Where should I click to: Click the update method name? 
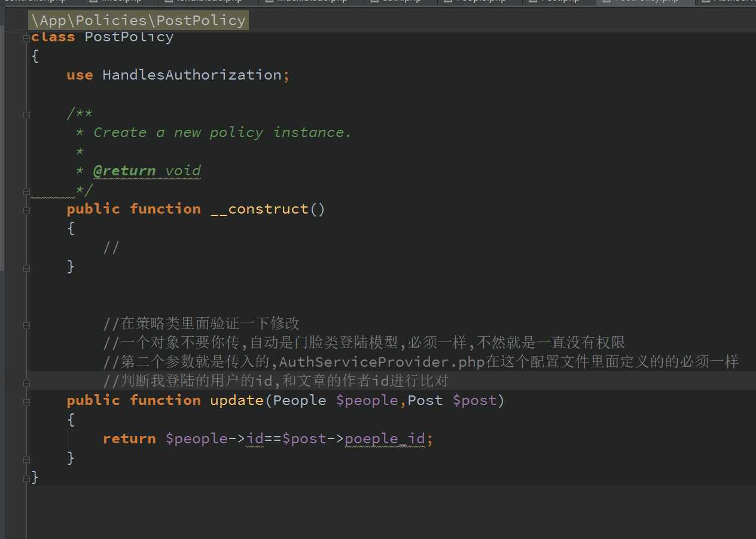coord(237,400)
